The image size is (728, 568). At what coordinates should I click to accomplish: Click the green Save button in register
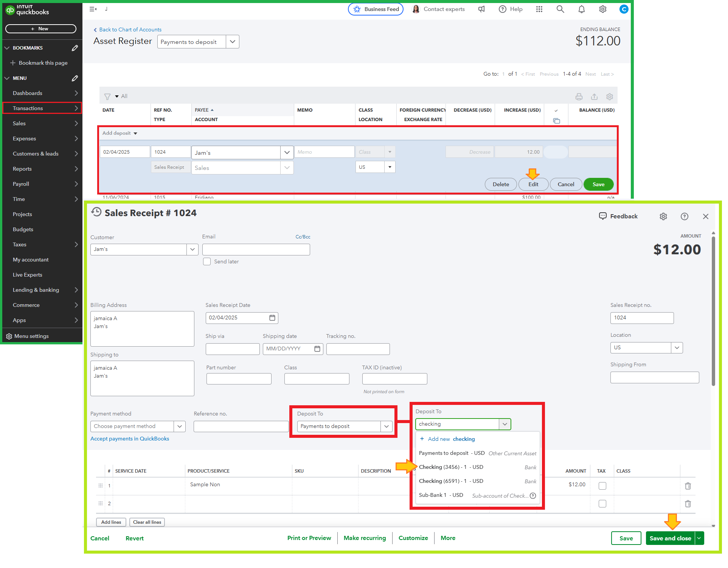598,184
